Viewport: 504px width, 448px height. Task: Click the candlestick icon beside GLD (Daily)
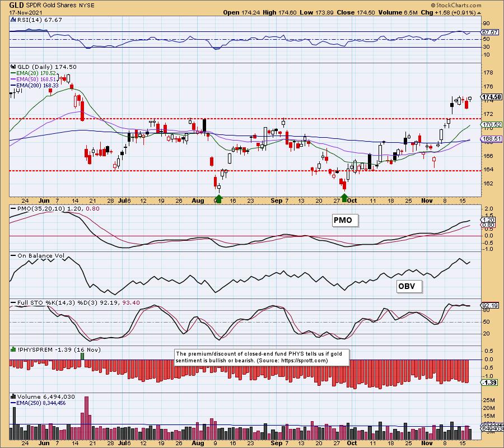coord(13,67)
